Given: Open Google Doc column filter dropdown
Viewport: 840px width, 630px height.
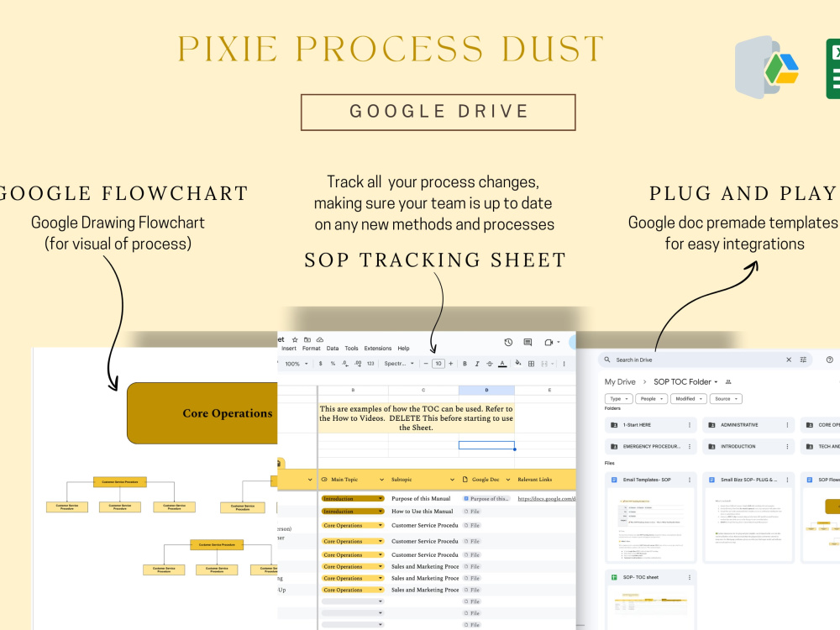Looking at the screenshot, I should [508, 480].
